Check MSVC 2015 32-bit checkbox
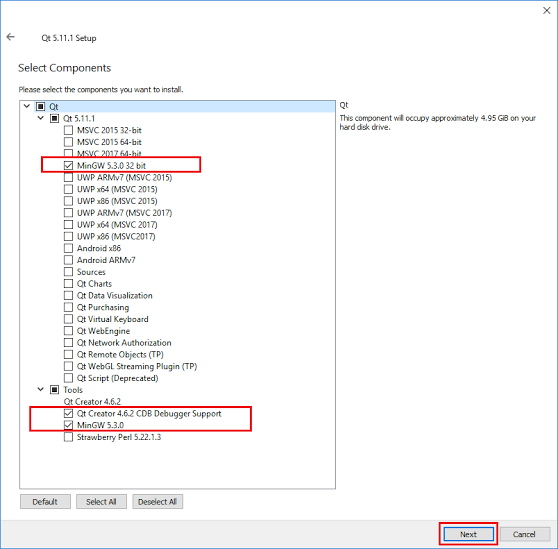The height and width of the screenshot is (549, 558). 68,130
